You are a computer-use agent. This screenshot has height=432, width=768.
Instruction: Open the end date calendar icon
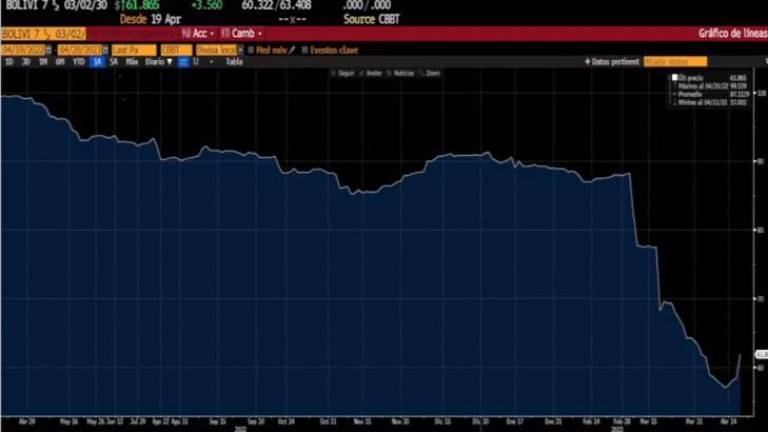pyautogui.click(x=104, y=49)
